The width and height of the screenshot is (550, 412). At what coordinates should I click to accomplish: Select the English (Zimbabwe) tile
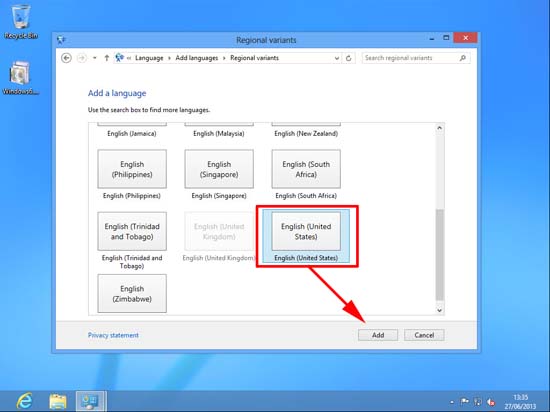132,293
